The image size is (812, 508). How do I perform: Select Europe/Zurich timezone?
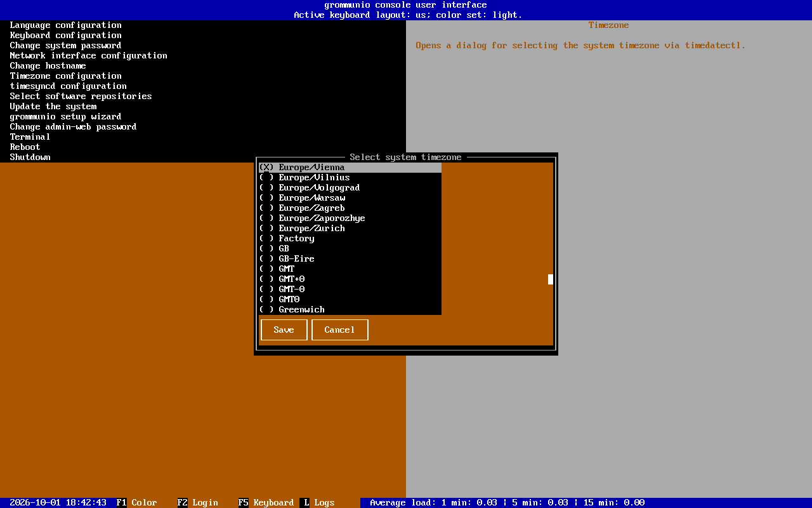click(350, 229)
